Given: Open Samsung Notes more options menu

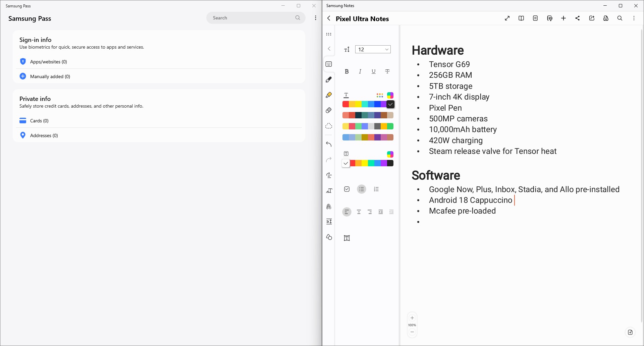Looking at the screenshot, I should [x=634, y=18].
